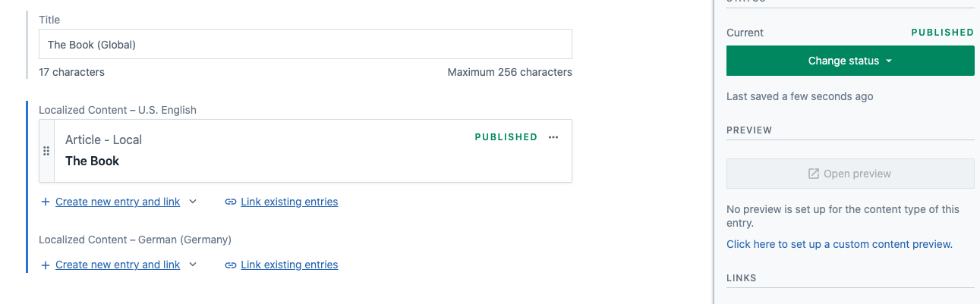The image size is (980, 304).
Task: Click 'Create new entry and link' for German (Germany)
Action: pyautogui.click(x=118, y=265)
